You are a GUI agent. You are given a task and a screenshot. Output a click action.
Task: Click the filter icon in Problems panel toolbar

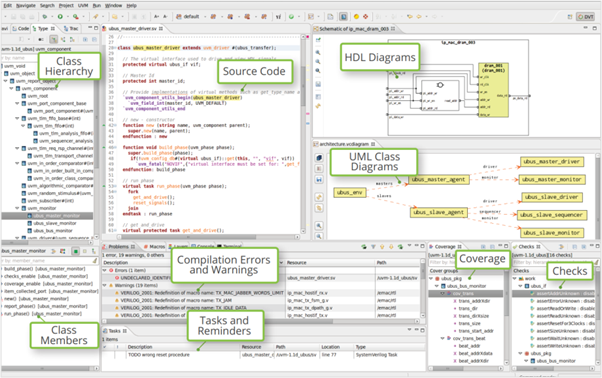[373, 246]
